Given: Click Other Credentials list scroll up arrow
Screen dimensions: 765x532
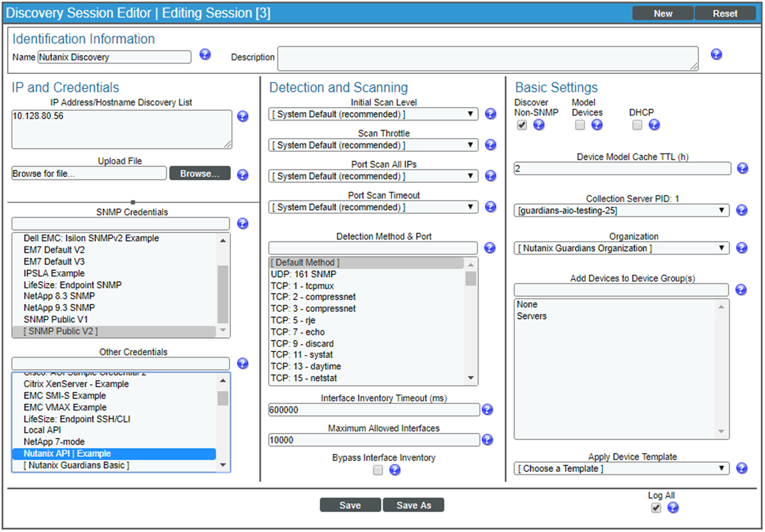Looking at the screenshot, I should [x=223, y=381].
